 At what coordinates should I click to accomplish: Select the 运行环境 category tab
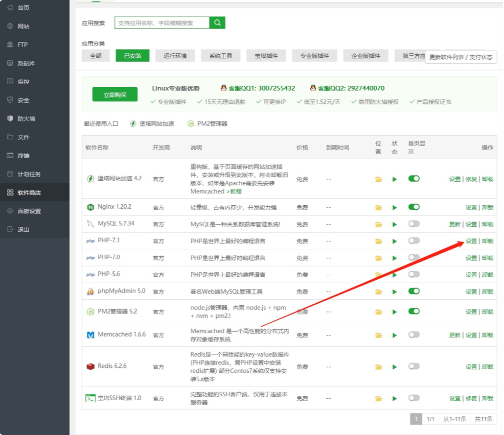point(175,56)
